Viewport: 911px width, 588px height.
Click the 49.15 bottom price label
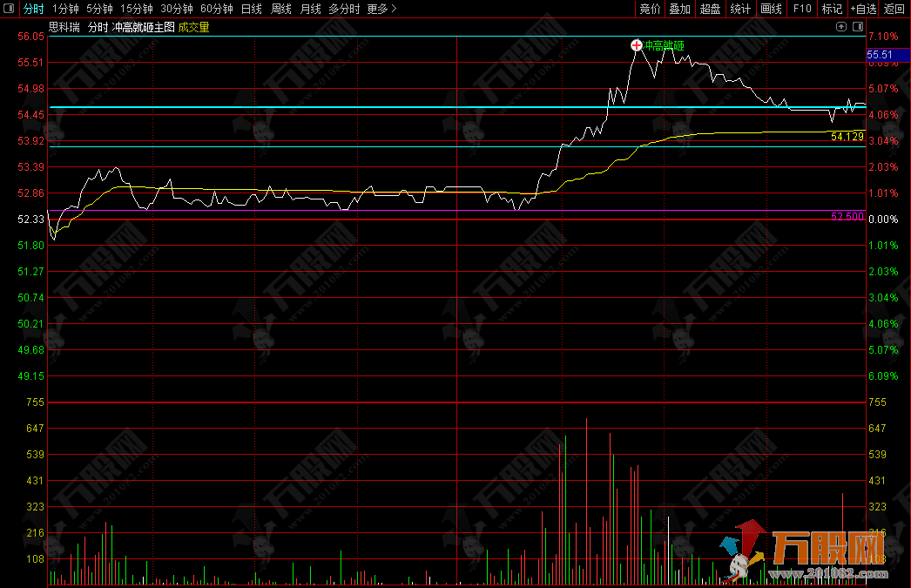[30, 376]
